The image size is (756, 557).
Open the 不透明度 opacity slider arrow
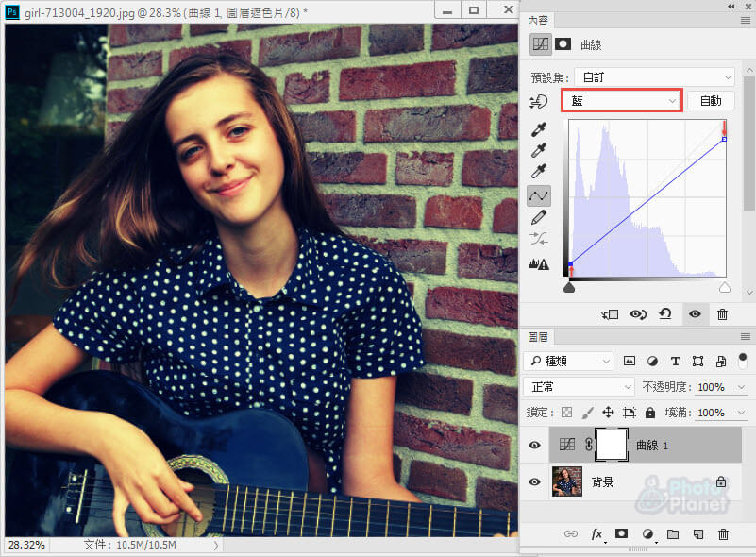pos(741,387)
